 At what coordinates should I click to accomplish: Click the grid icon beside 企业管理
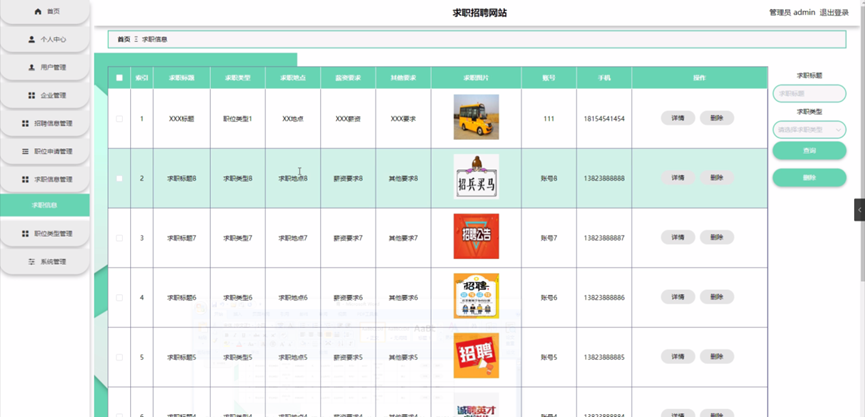pos(31,95)
